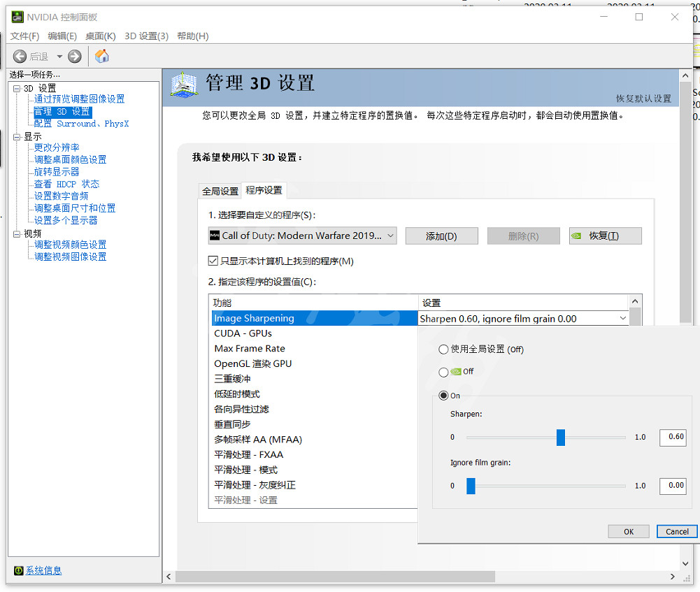Open 更改分辨率 in the task tree

[57, 147]
